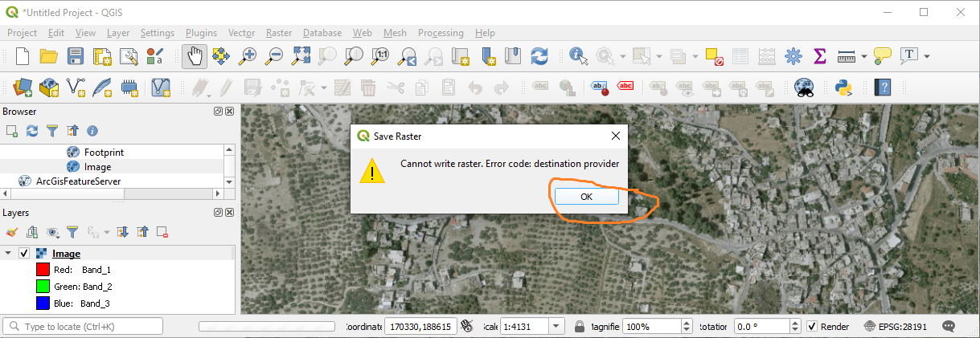
Task: Uncheck the Image layer visibility checkbox
Action: pos(24,254)
